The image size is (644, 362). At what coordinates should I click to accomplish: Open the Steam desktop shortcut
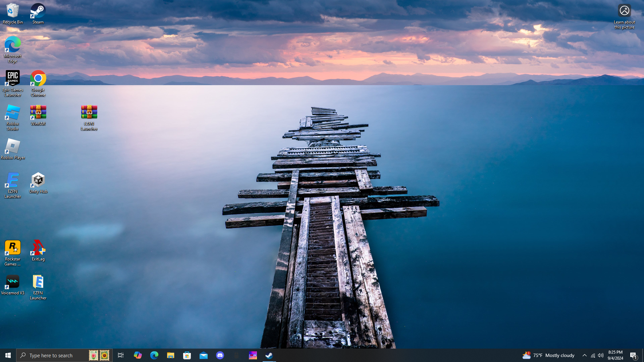click(x=38, y=14)
